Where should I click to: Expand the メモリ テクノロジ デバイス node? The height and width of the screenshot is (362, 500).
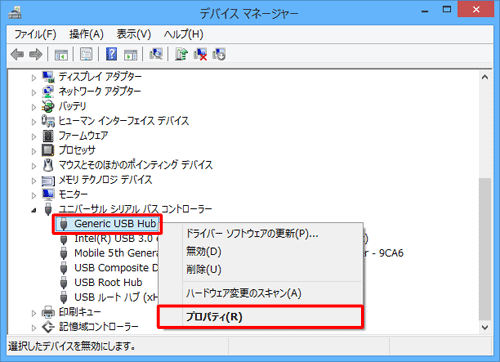pos(34,181)
